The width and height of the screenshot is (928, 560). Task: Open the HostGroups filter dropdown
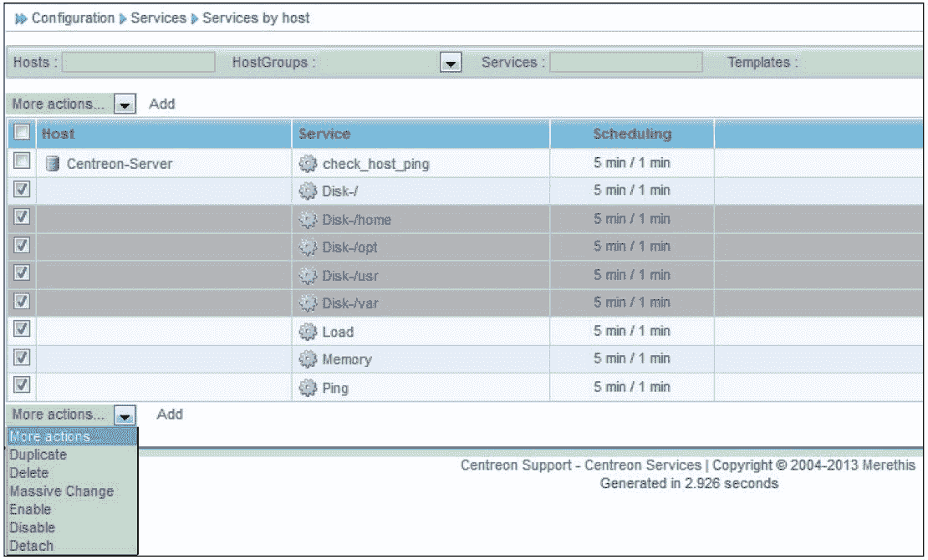(x=451, y=64)
